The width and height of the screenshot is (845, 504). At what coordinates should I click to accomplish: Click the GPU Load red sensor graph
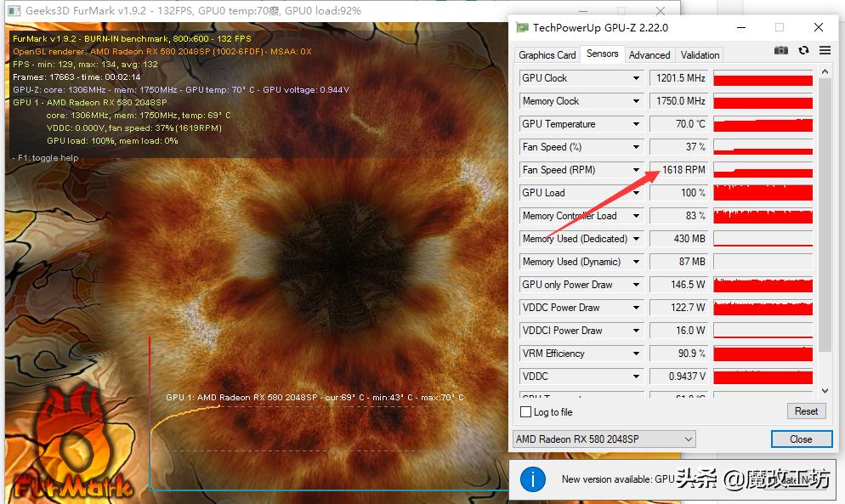click(x=763, y=193)
